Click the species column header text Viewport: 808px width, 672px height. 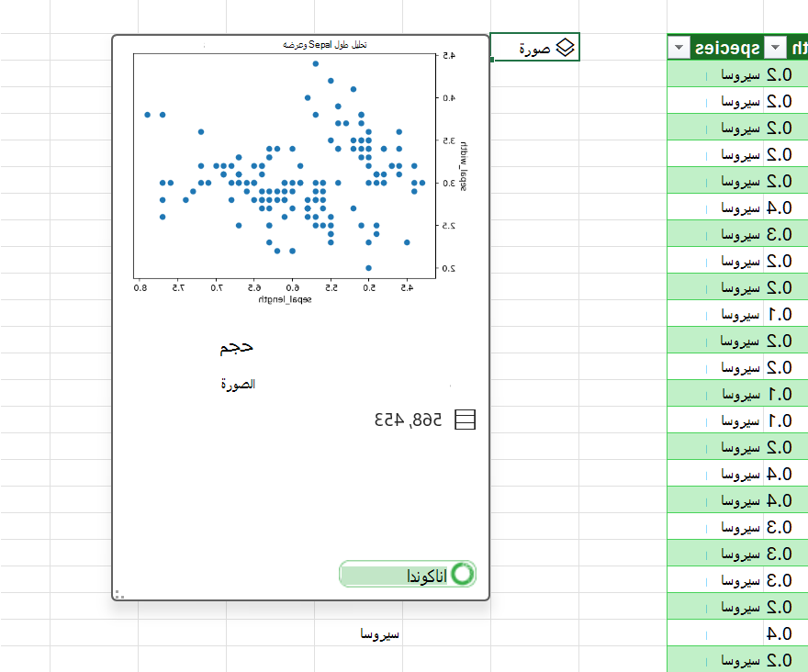(x=726, y=48)
